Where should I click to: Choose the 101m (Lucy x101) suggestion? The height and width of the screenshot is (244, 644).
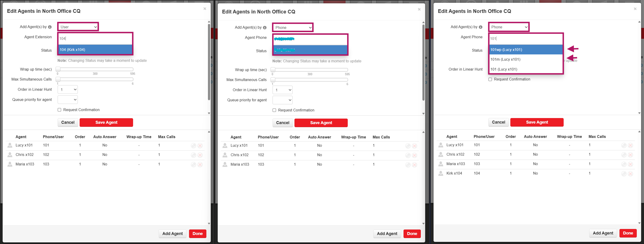click(526, 59)
